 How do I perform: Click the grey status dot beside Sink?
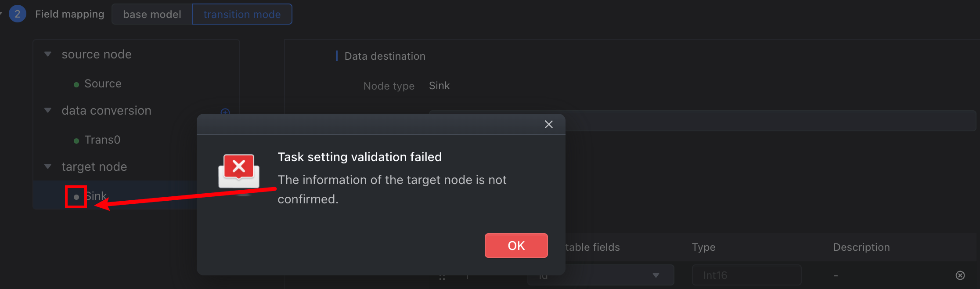(x=76, y=197)
